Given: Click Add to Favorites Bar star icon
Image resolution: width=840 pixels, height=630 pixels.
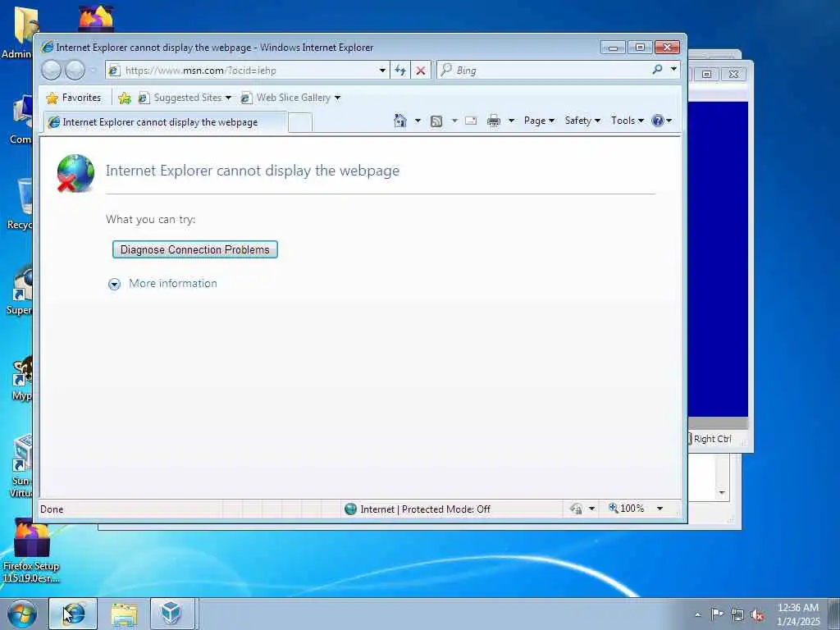Looking at the screenshot, I should tap(125, 98).
